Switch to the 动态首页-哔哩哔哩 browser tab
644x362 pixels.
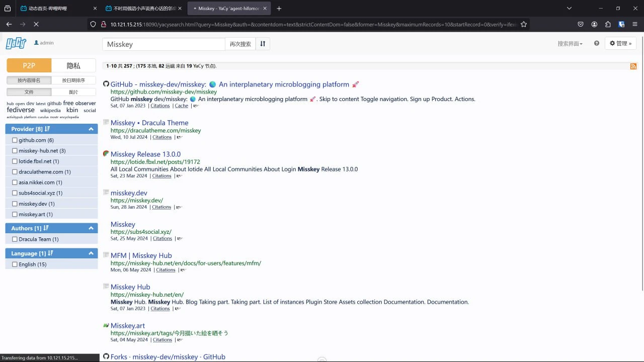pyautogui.click(x=58, y=8)
